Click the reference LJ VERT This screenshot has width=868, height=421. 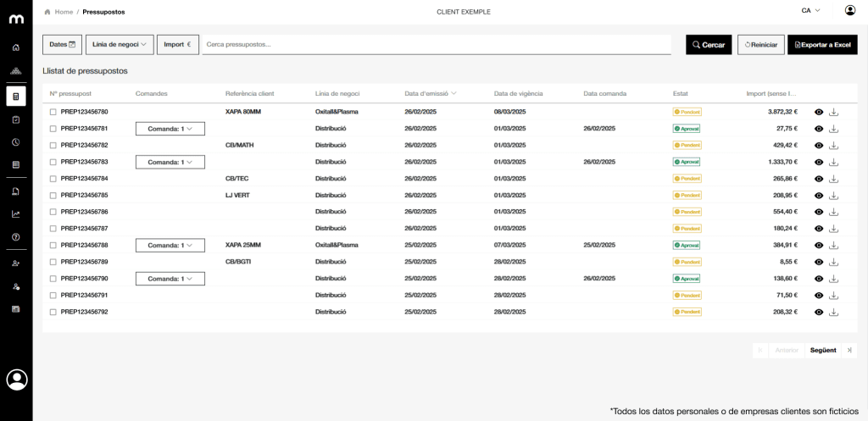(237, 196)
